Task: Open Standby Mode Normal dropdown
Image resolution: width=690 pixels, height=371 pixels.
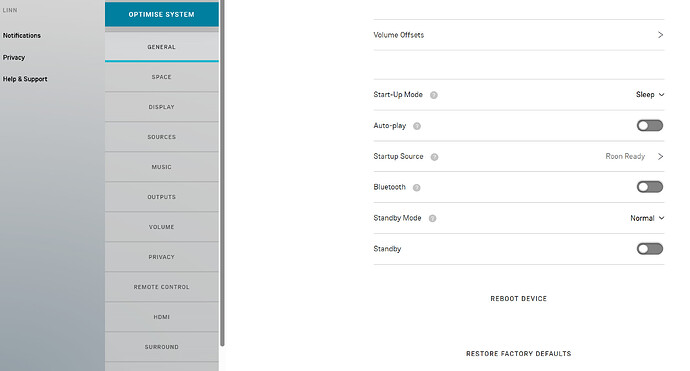Action: 647,218
